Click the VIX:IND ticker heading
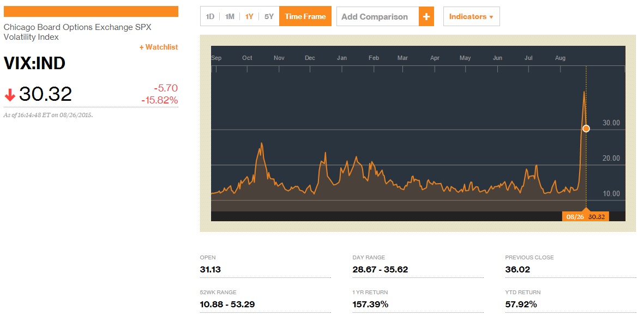 pos(34,63)
